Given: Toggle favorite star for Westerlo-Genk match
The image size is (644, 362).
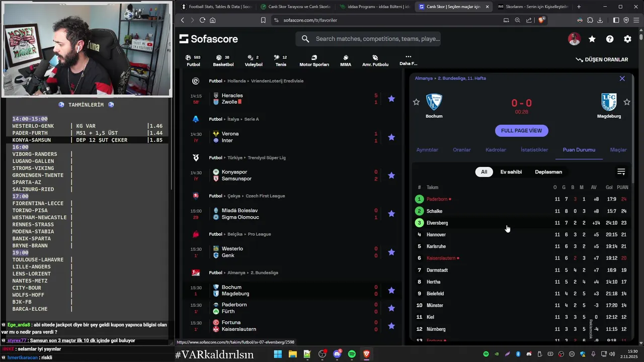Looking at the screenshot, I should [391, 252].
